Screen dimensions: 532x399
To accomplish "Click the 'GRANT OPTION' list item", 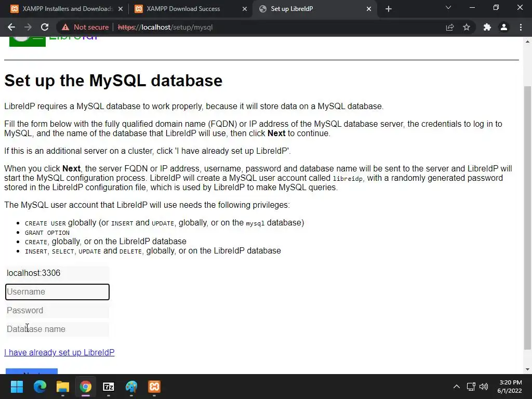I will 47,233.
